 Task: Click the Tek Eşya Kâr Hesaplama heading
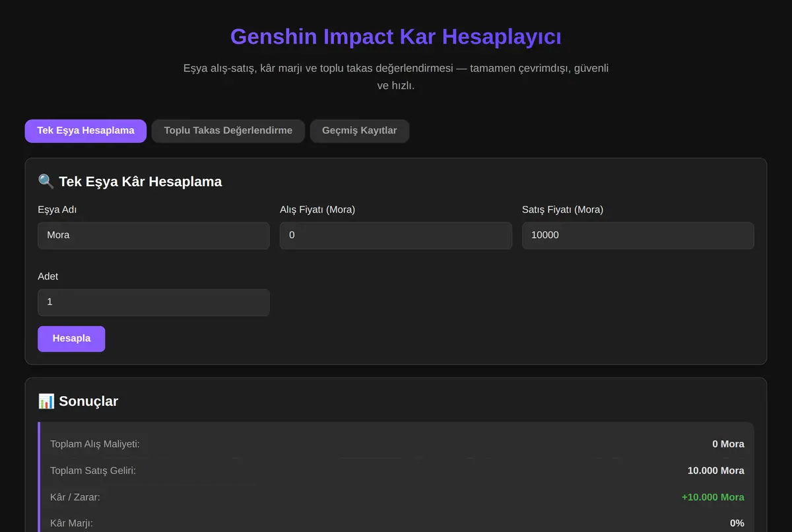pos(141,182)
